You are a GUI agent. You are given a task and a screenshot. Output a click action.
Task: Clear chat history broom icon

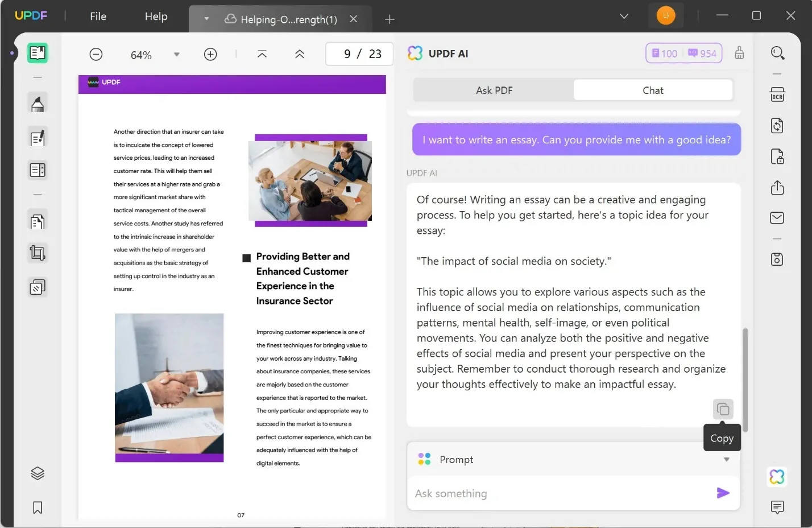(739, 53)
